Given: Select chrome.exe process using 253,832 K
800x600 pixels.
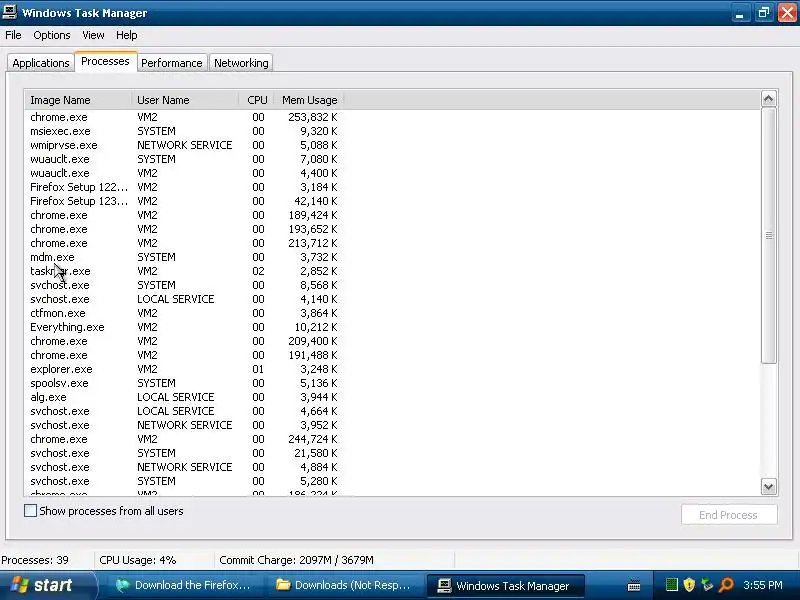Looking at the screenshot, I should click(x=184, y=117).
